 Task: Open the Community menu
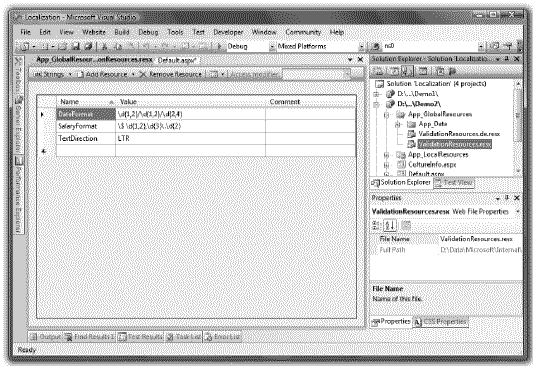(303, 32)
